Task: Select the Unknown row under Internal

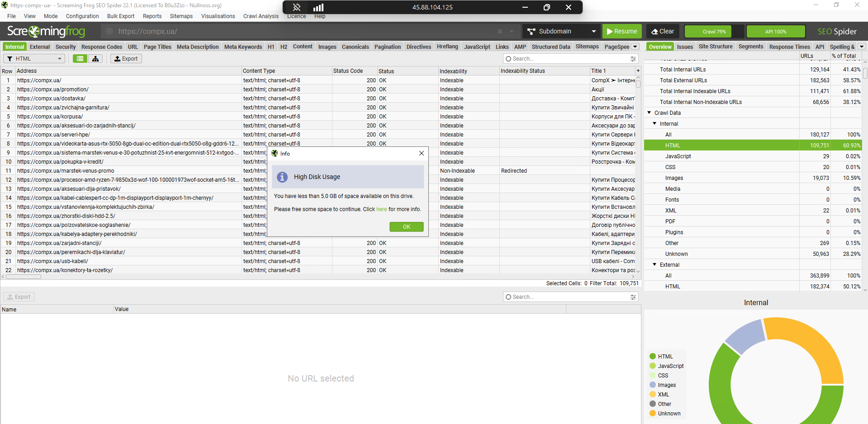Action: pos(753,254)
